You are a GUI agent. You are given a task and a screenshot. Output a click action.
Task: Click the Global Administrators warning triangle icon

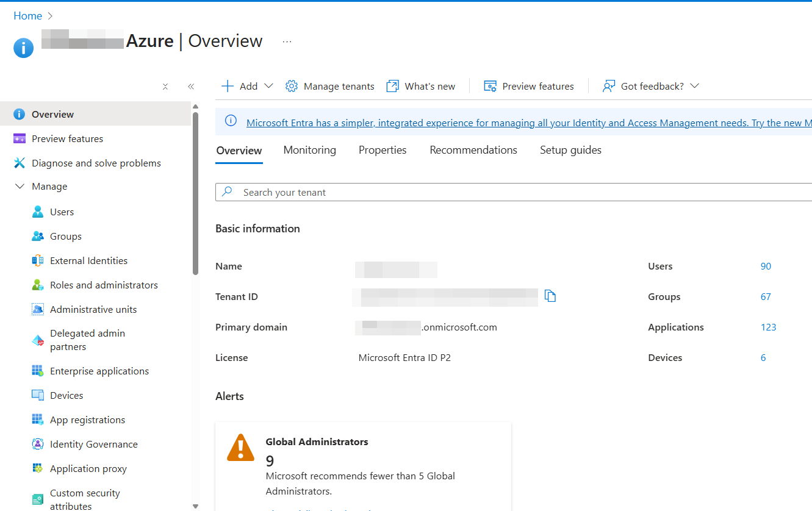240,448
